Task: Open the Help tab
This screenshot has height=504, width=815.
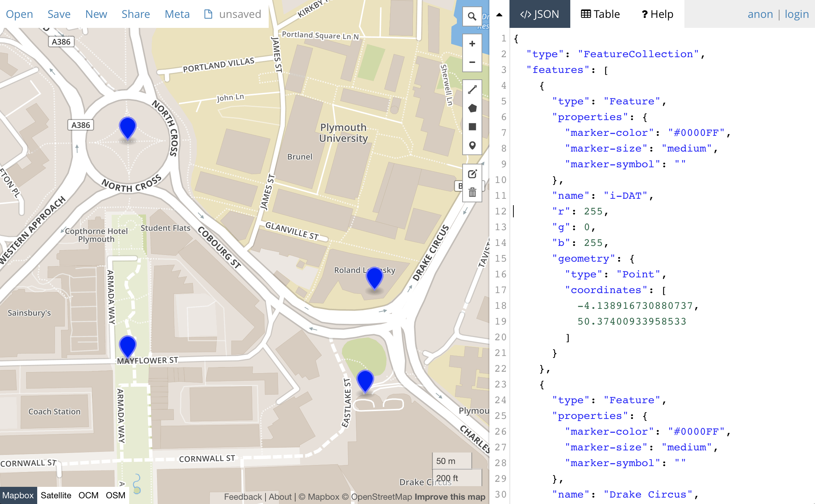Action: point(657,14)
